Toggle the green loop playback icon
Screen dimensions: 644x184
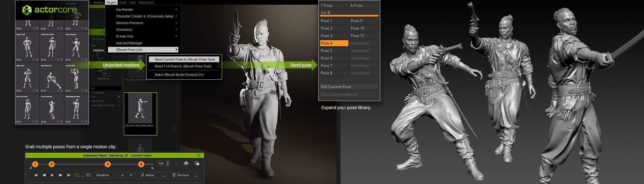tap(77, 175)
